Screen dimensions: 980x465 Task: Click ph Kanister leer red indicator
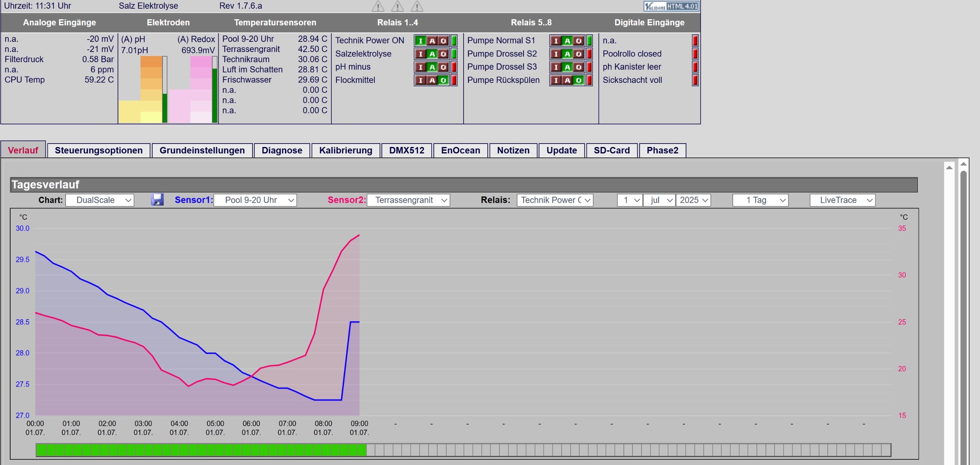(695, 67)
